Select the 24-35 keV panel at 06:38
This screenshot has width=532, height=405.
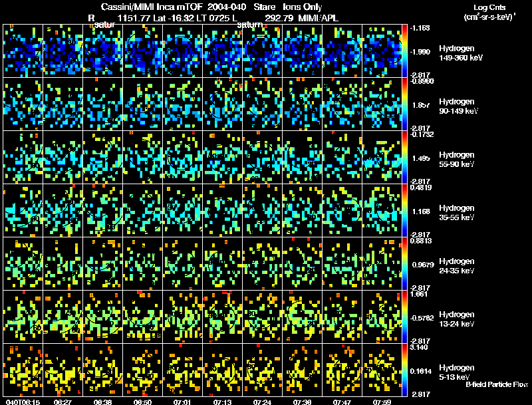pyautogui.click(x=103, y=263)
